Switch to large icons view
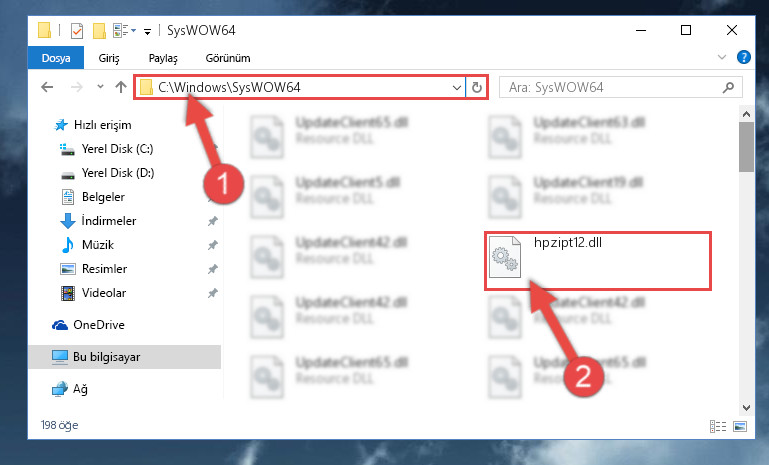769x465 pixels. point(740,426)
